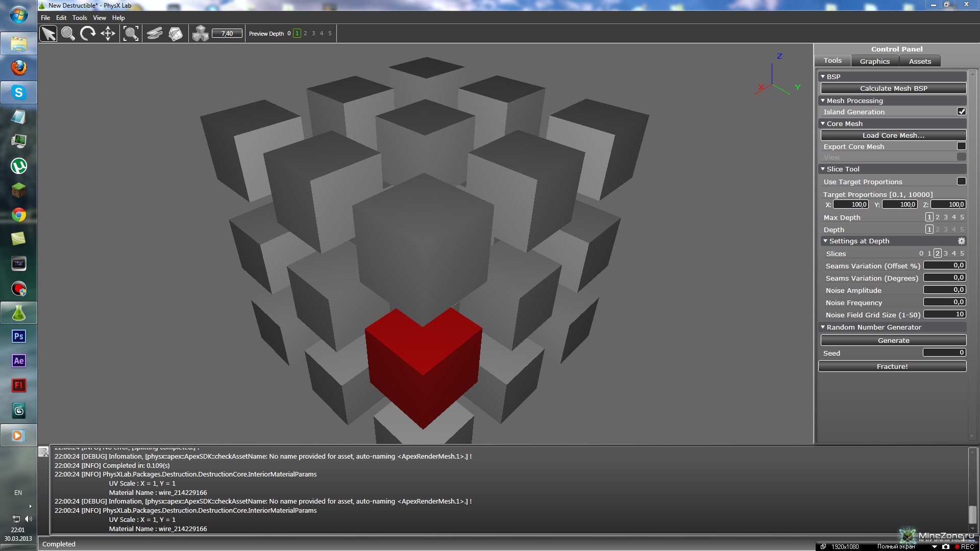Collapse the Slice Tool section
Image resolution: width=980 pixels, height=551 pixels.
click(823, 169)
